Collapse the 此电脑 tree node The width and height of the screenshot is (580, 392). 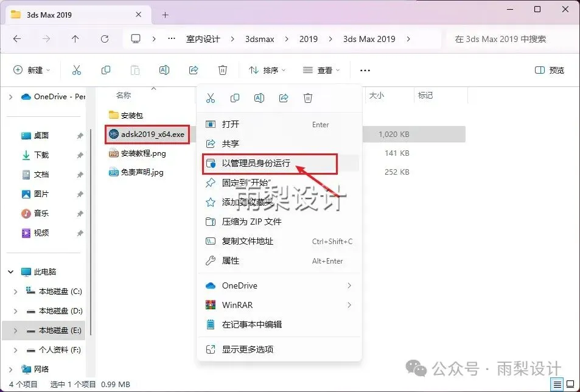pyautogui.click(x=11, y=272)
